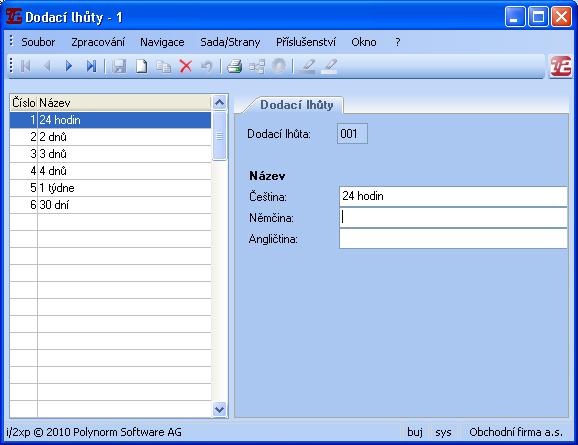Delete record with red X icon
Viewport: 578px width, 445px height.
(x=186, y=66)
